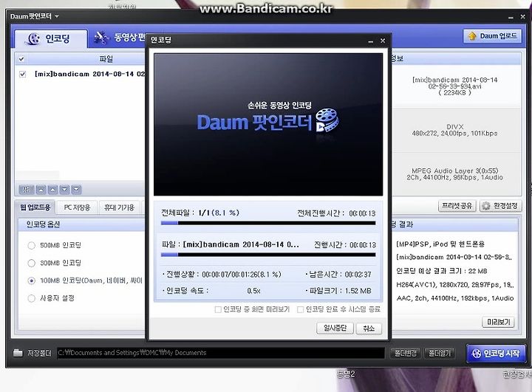532x392 pixels.
Task: Click the 폴더변경 button
Action: 406,354
